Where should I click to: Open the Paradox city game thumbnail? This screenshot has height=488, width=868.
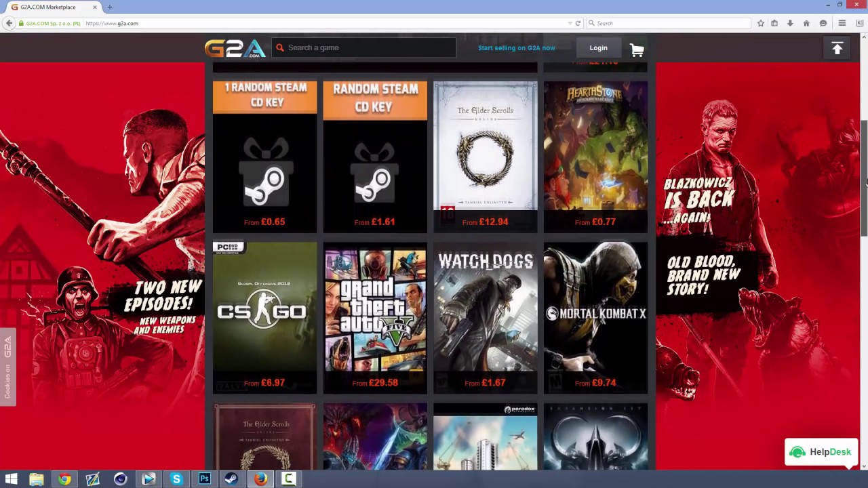(x=485, y=436)
